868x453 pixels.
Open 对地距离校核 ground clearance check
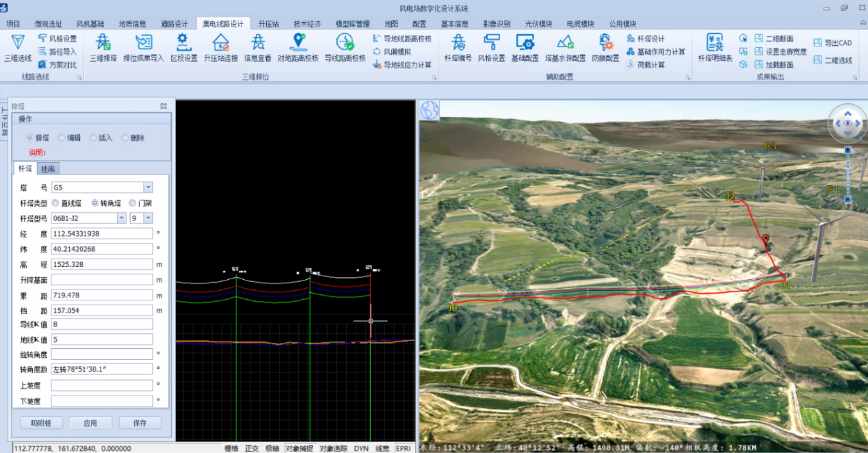[298, 42]
